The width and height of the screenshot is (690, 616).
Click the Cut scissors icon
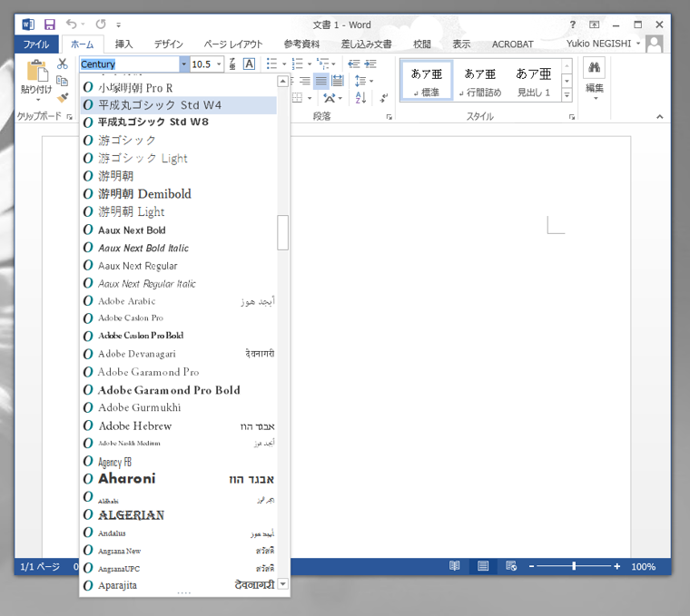pyautogui.click(x=63, y=64)
